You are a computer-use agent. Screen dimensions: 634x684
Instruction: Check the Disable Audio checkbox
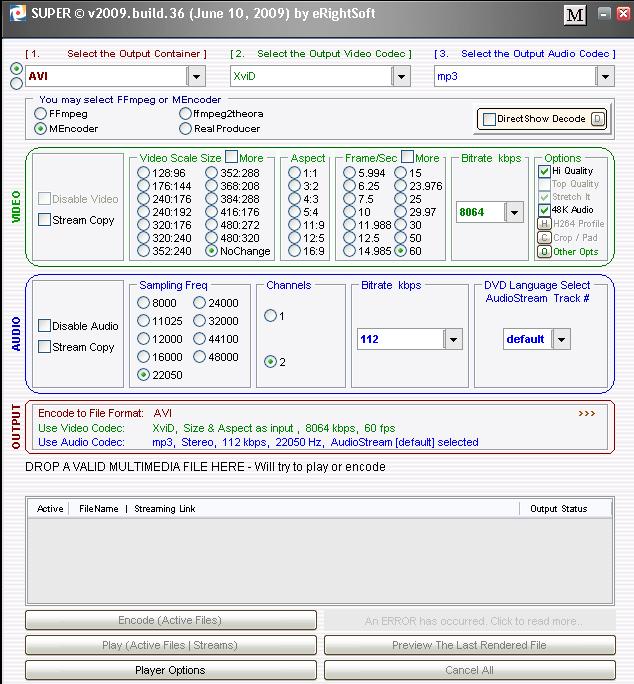pos(45,325)
